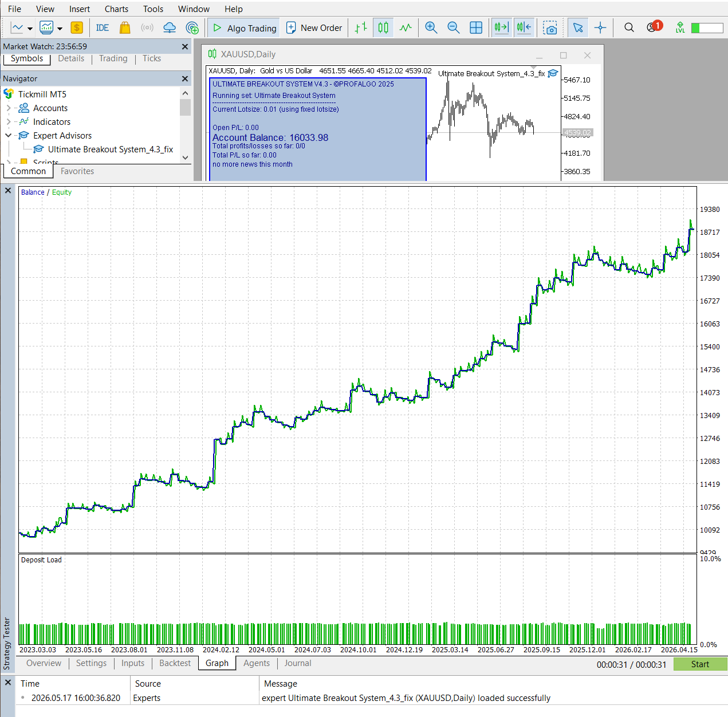The width and height of the screenshot is (728, 717).
Task: Switch to candlestick chart display
Action: (383, 27)
